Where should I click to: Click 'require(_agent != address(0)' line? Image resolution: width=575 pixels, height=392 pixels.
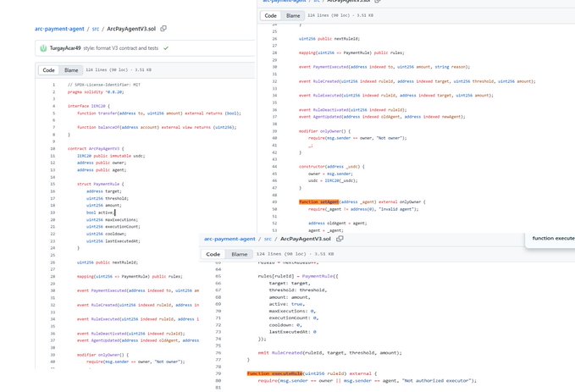(363, 209)
